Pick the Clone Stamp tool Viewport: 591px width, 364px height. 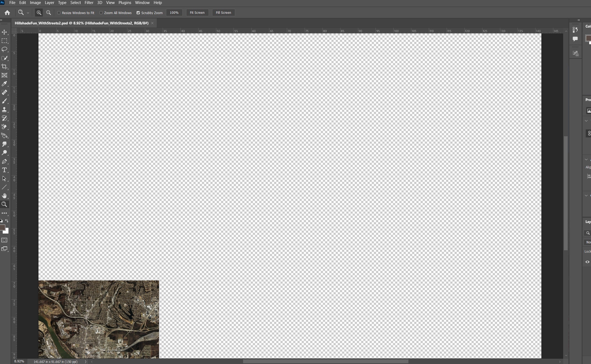click(5, 109)
